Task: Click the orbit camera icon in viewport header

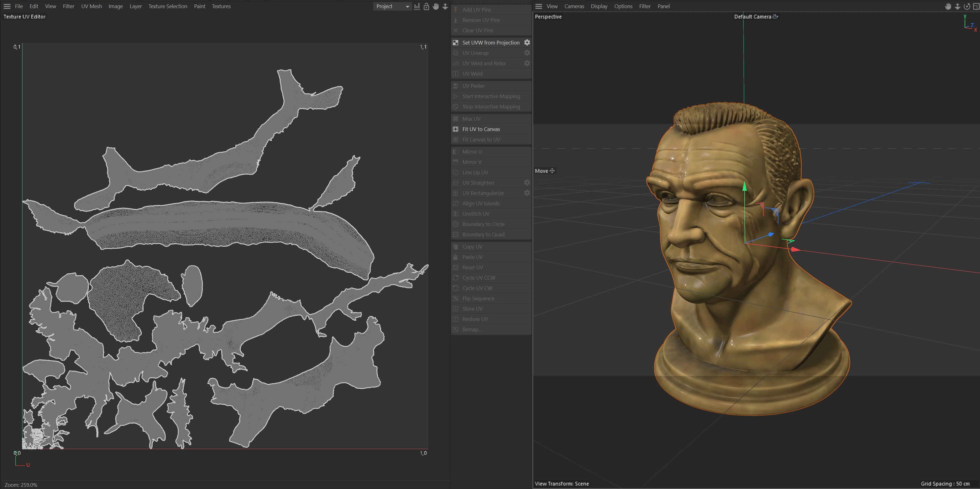Action: pyautogui.click(x=967, y=7)
